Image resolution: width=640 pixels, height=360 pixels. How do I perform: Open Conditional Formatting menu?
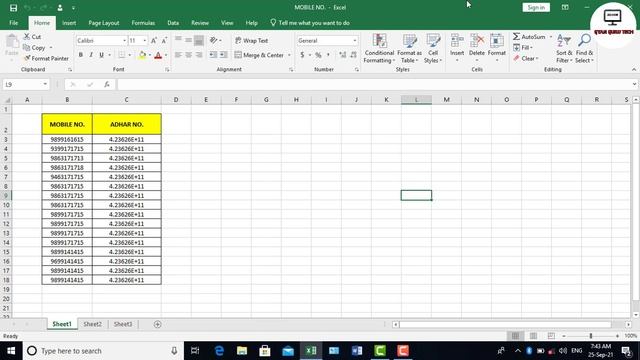pyautogui.click(x=379, y=49)
